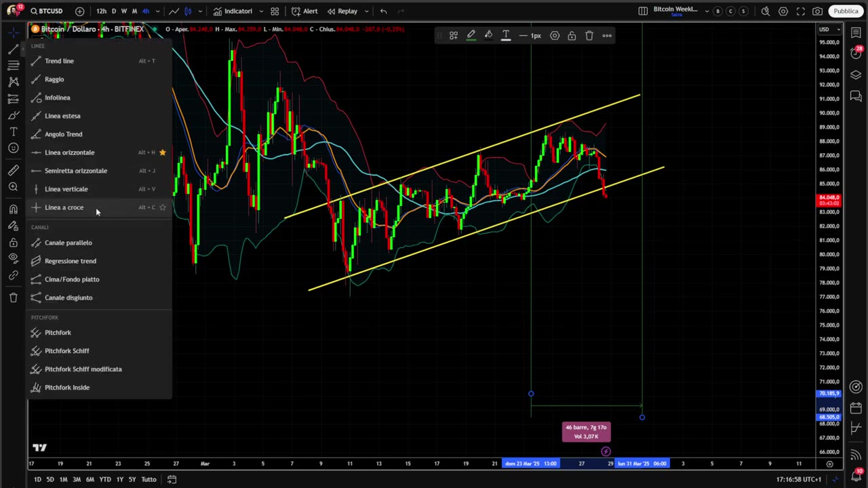Select Pitchfork Schiff modificata
Image resolution: width=868 pixels, height=488 pixels.
click(100, 369)
